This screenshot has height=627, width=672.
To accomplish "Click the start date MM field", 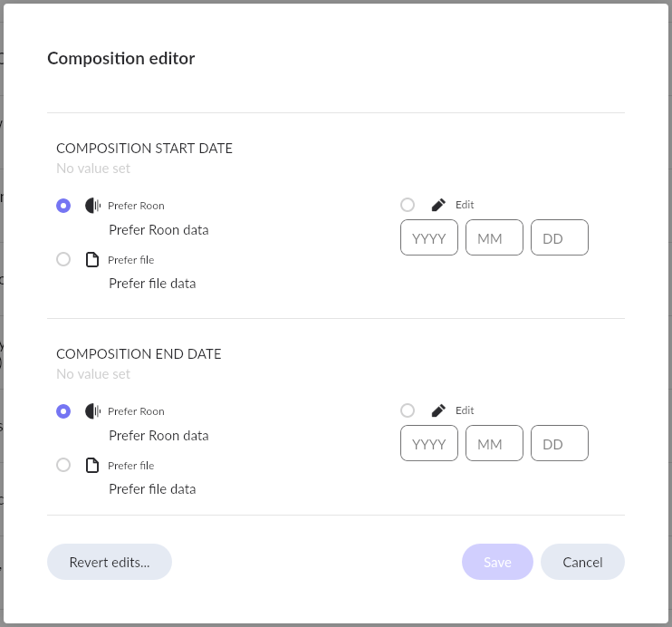I will point(494,238).
